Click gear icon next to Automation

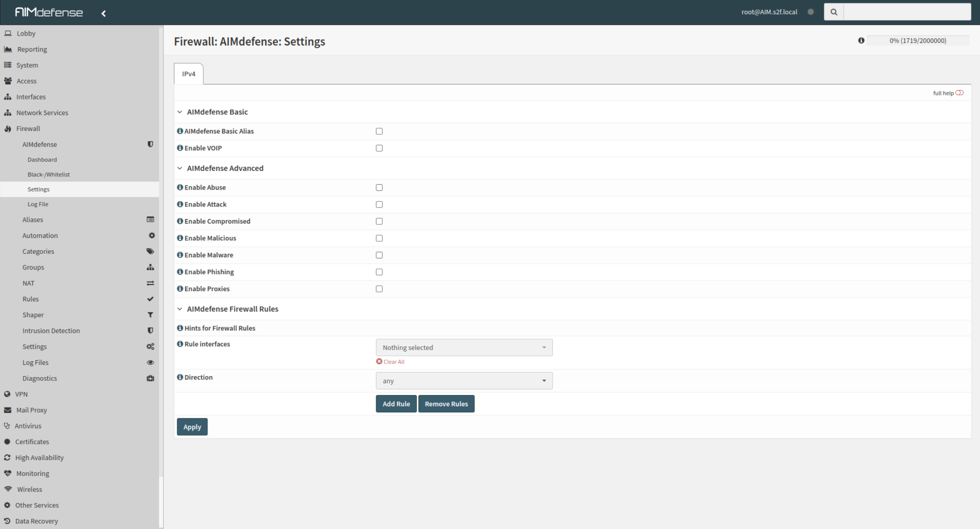(151, 235)
